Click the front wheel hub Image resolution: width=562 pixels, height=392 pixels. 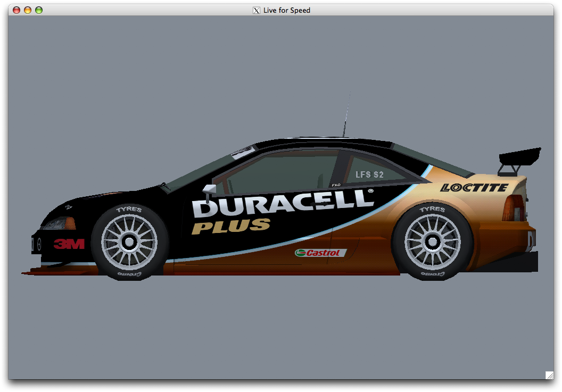[x=129, y=242]
